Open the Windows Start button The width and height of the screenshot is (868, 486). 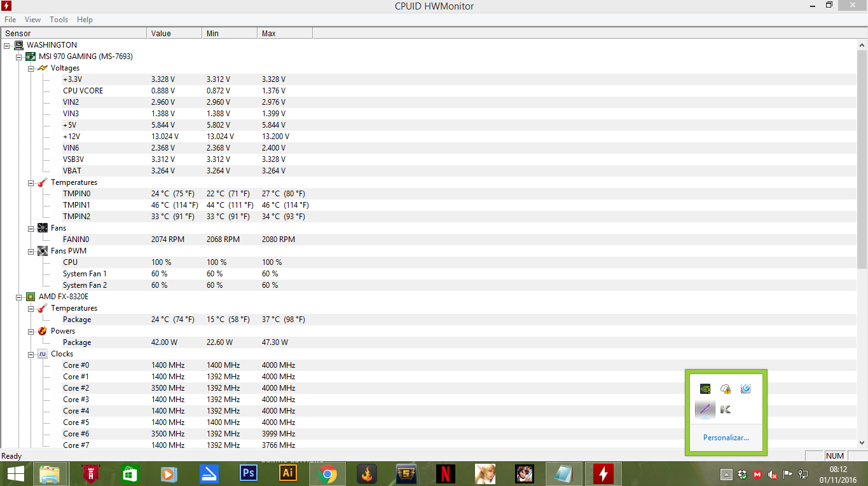(x=15, y=474)
